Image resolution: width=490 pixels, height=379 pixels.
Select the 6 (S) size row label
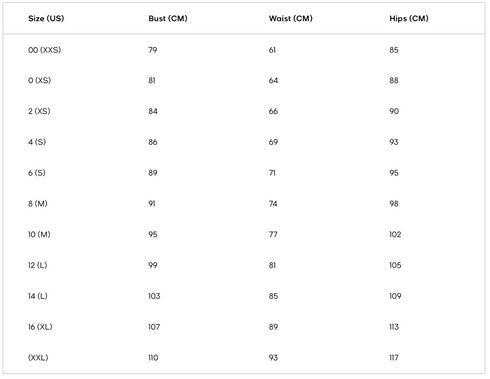click(37, 173)
